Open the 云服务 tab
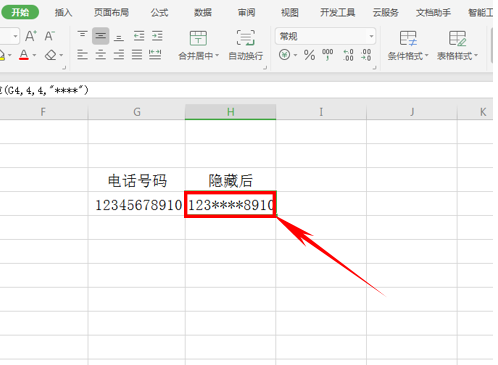The width and height of the screenshot is (498, 365). (386, 13)
